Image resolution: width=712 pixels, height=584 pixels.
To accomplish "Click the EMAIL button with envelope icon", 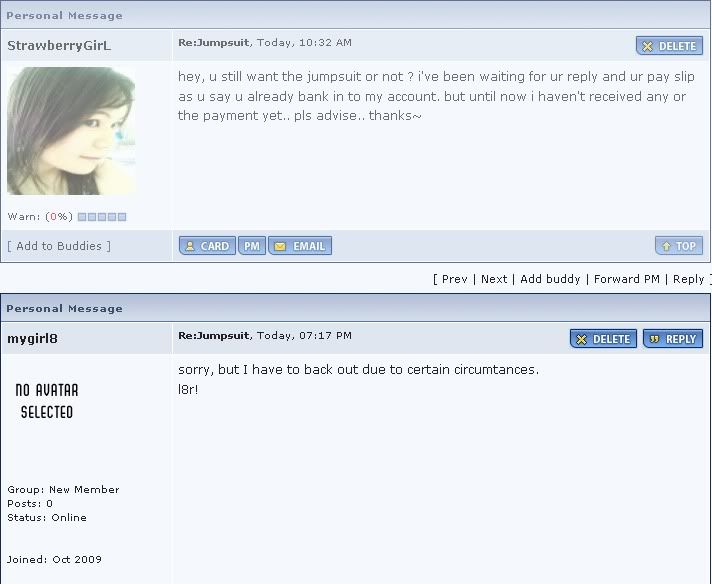I will click(300, 246).
